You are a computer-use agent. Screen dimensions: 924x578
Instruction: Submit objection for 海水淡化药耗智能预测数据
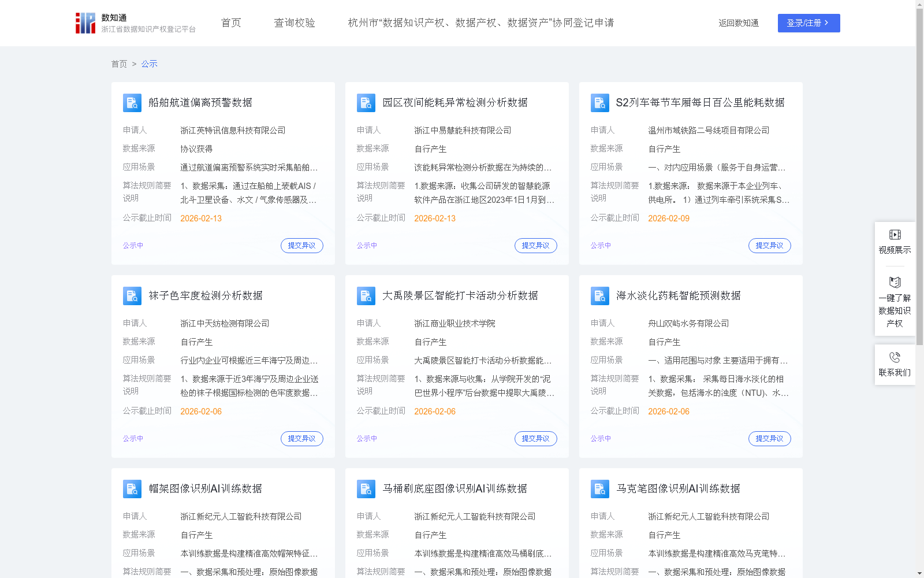[x=770, y=439]
